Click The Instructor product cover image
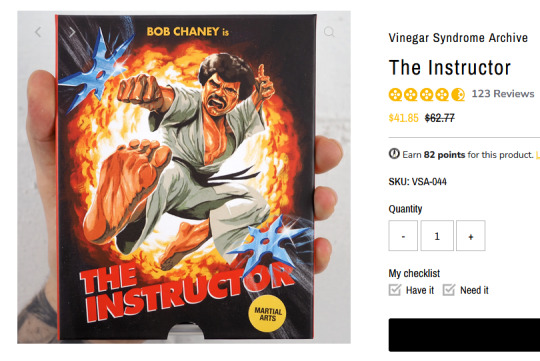The height and width of the screenshot is (361, 540). coord(184,177)
